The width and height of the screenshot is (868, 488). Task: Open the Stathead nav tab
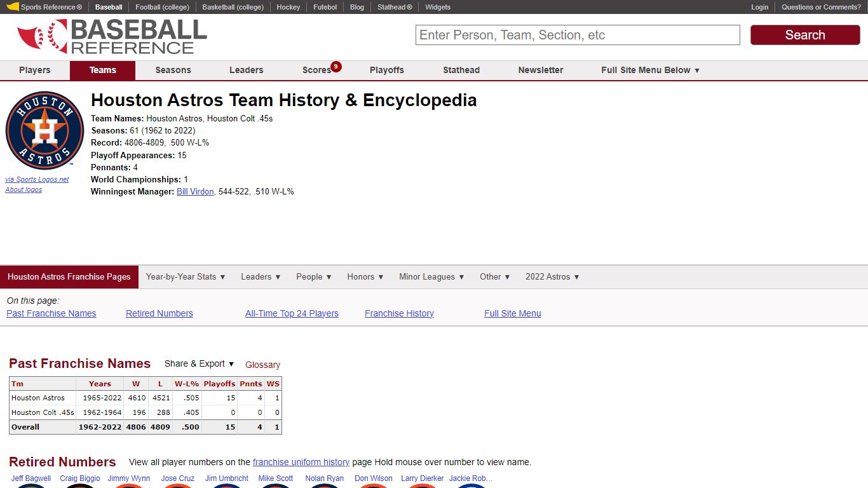[461, 70]
